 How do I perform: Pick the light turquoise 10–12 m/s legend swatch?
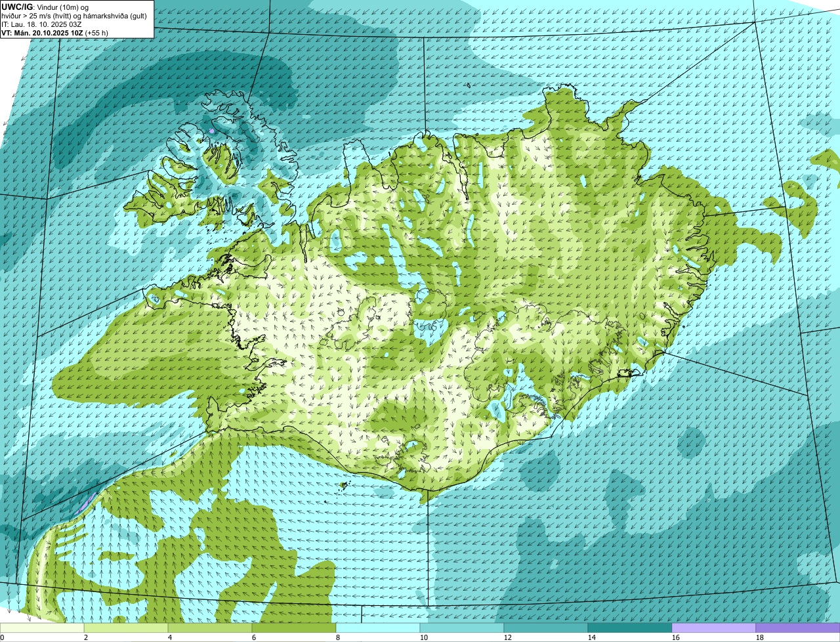(x=462, y=628)
